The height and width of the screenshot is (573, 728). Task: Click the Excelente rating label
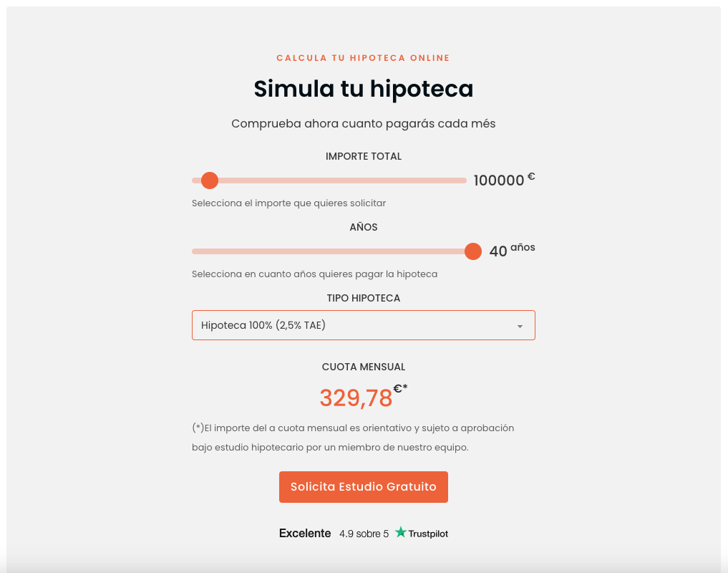point(305,534)
